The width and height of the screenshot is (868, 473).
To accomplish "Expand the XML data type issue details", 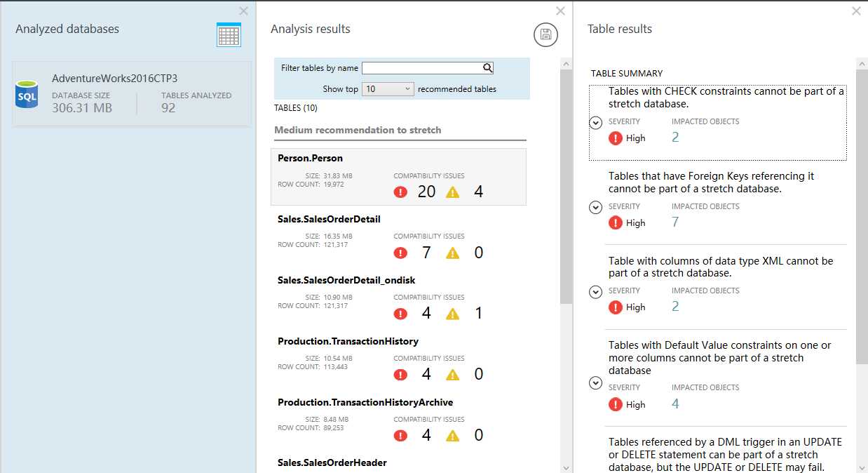I will click(x=595, y=292).
